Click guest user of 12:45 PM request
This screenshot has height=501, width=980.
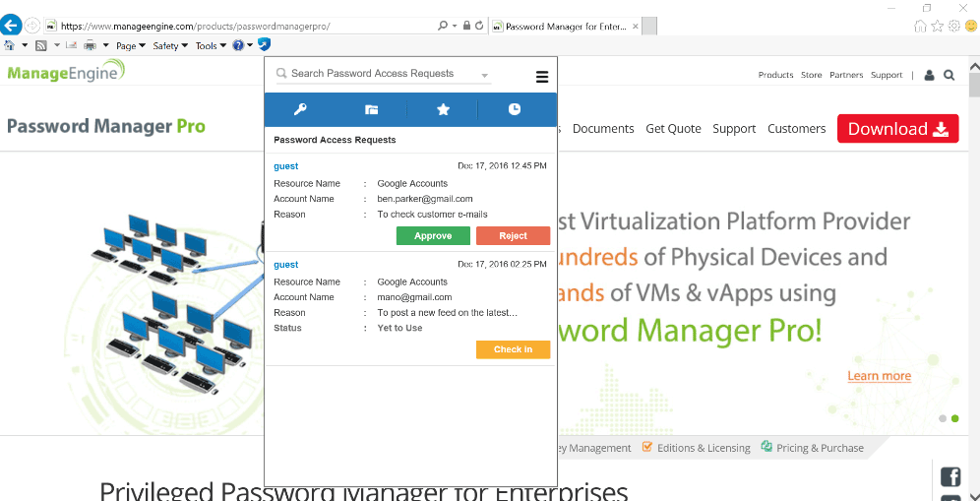[285, 166]
